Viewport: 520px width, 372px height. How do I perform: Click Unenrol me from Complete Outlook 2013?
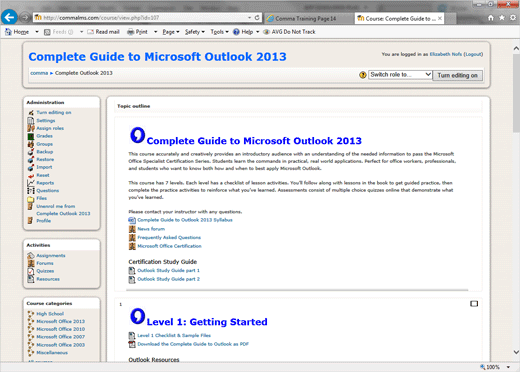pos(63,210)
